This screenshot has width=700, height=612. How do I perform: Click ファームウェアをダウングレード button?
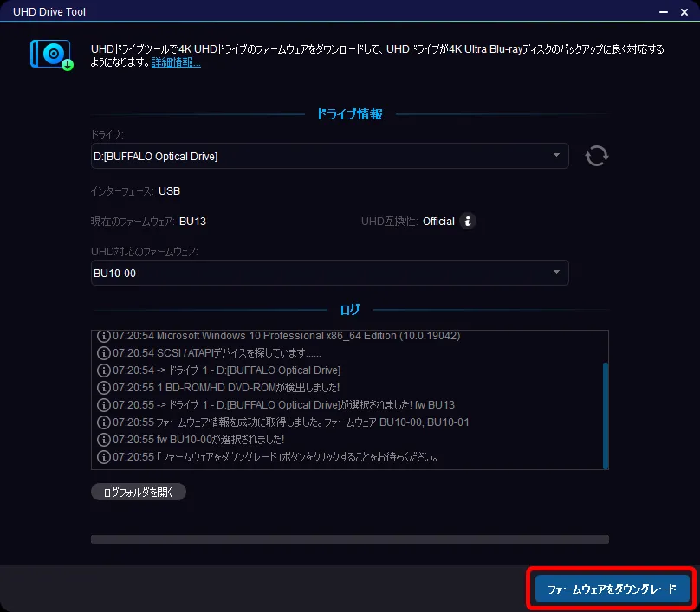(612, 589)
